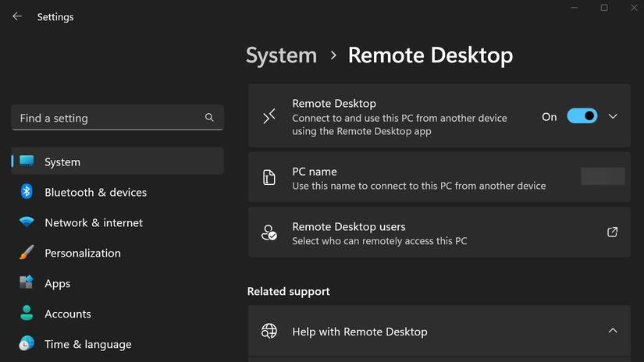644x362 pixels.
Task: Click the Bluetooth & devices icon
Action: [x=27, y=192]
